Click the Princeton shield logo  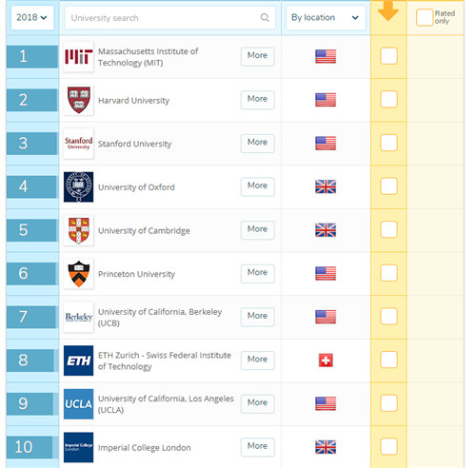pos(79,274)
